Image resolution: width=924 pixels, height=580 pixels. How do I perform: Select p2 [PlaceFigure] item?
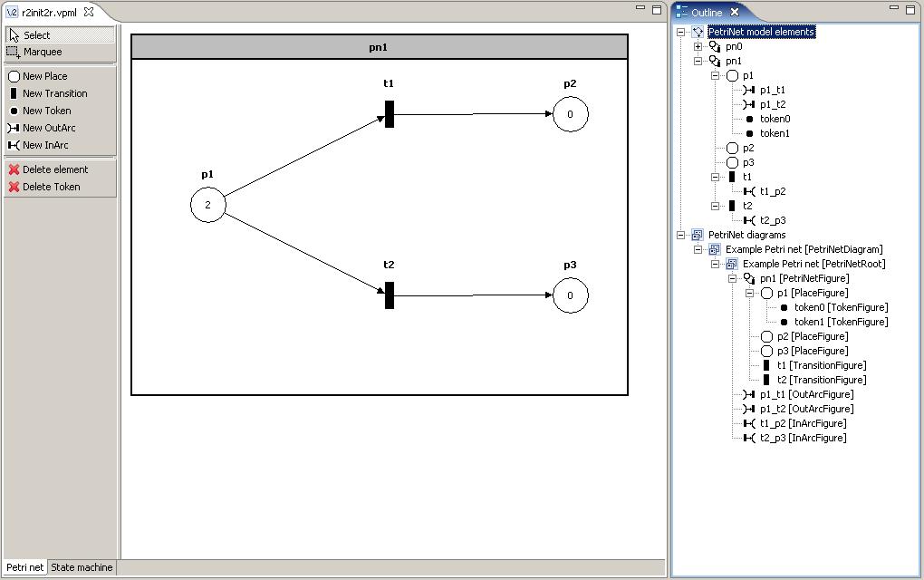(813, 336)
